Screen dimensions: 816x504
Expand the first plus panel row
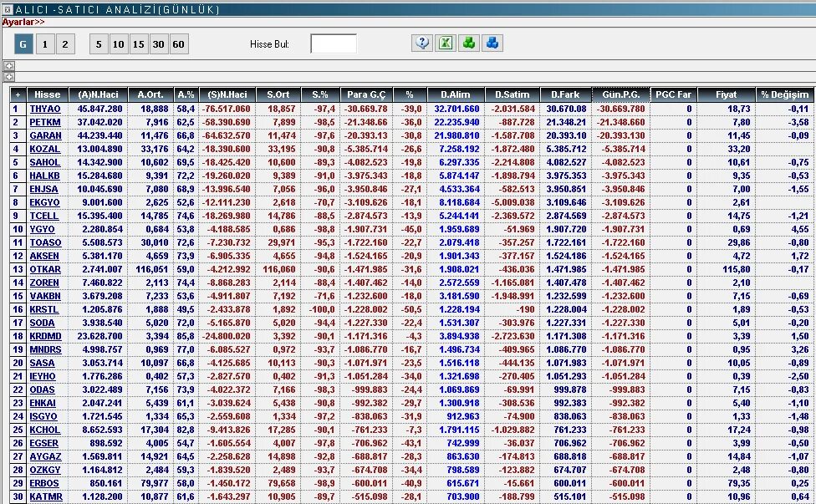click(x=9, y=65)
